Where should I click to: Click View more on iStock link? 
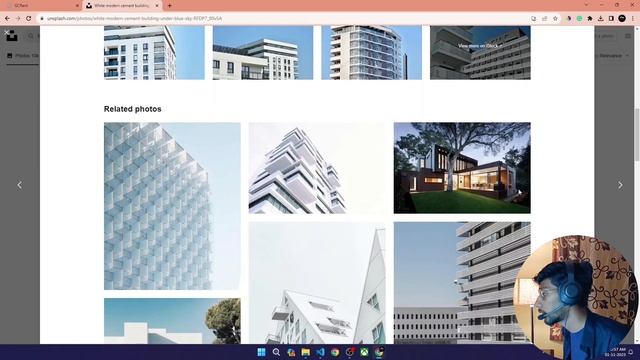480,46
